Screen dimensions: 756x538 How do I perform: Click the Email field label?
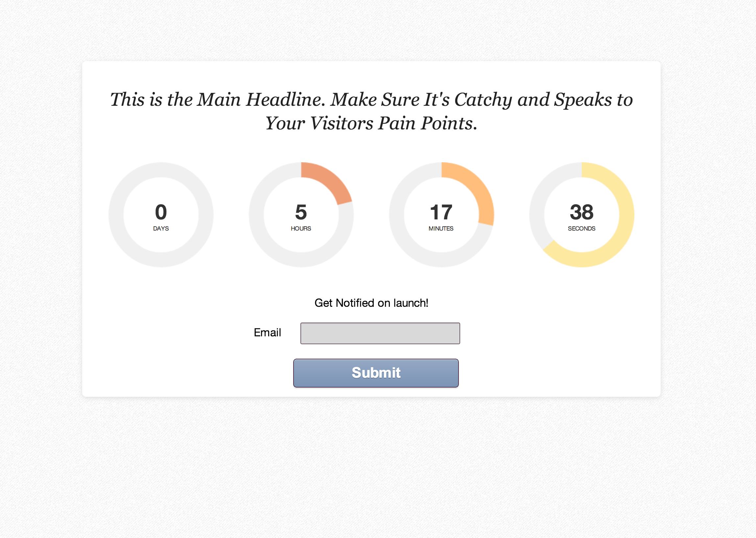point(267,333)
